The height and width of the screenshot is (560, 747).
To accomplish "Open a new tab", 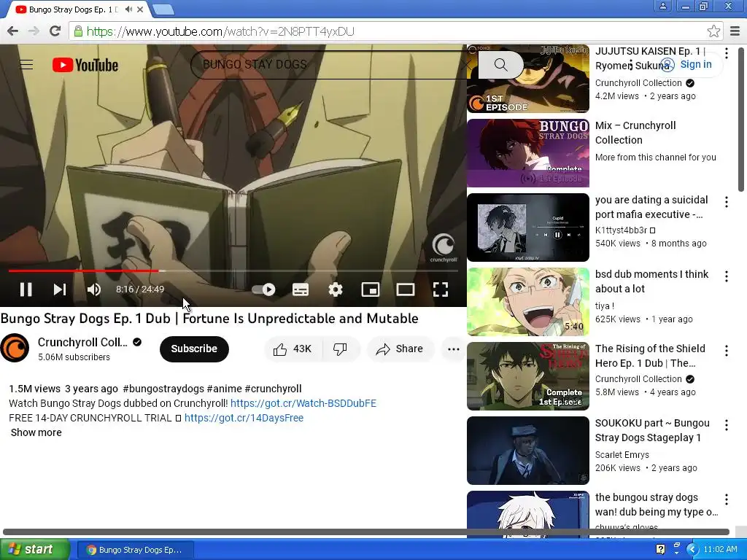I will click(x=163, y=9).
